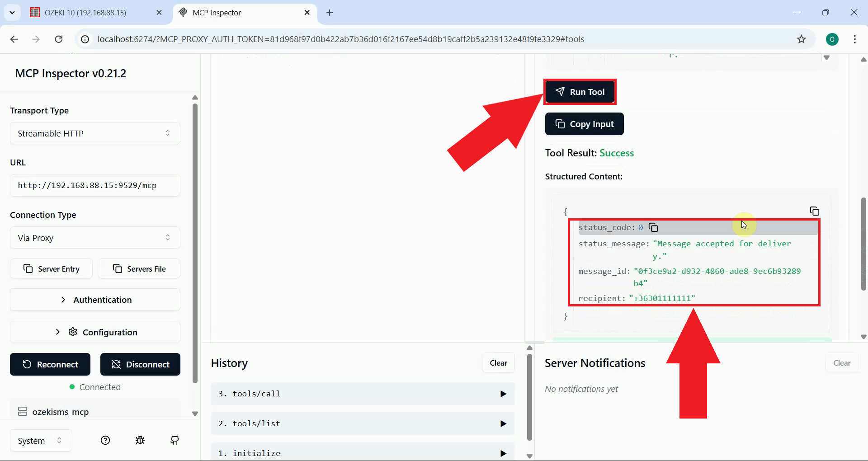
Task: Run the tool with Run Tool
Action: pyautogui.click(x=580, y=92)
